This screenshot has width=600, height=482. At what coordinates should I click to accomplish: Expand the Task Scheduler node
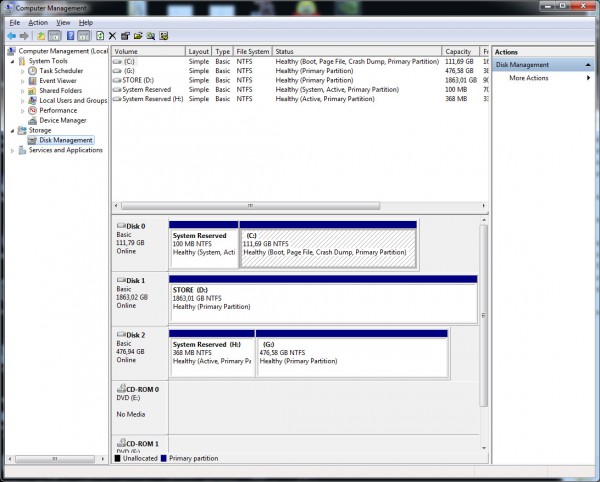point(23,71)
